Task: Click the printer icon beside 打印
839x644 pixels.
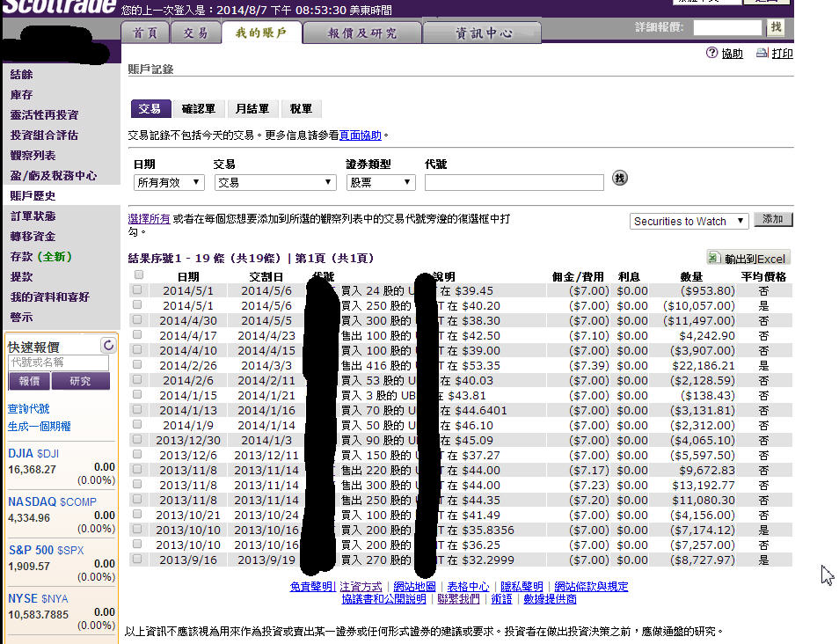Action: 762,53
